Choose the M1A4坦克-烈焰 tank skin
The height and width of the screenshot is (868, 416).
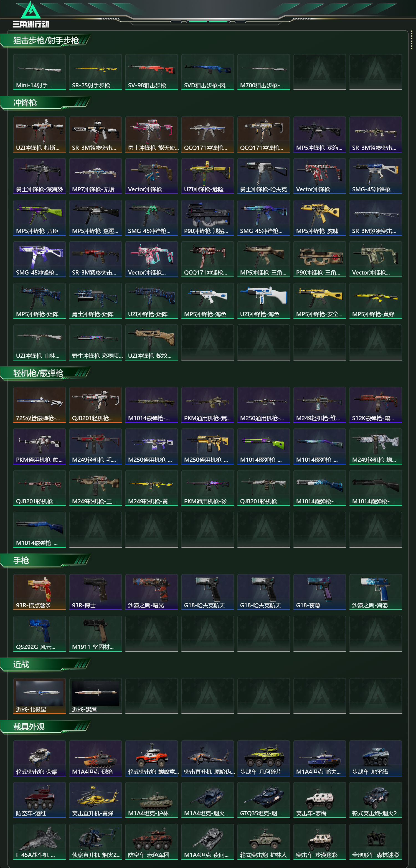(95, 758)
